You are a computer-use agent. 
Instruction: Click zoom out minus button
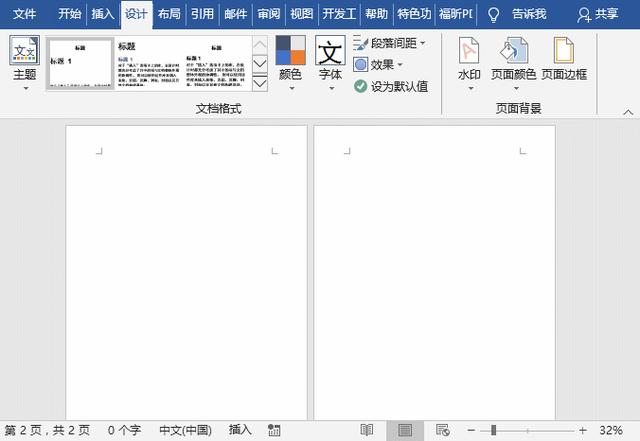(x=471, y=430)
